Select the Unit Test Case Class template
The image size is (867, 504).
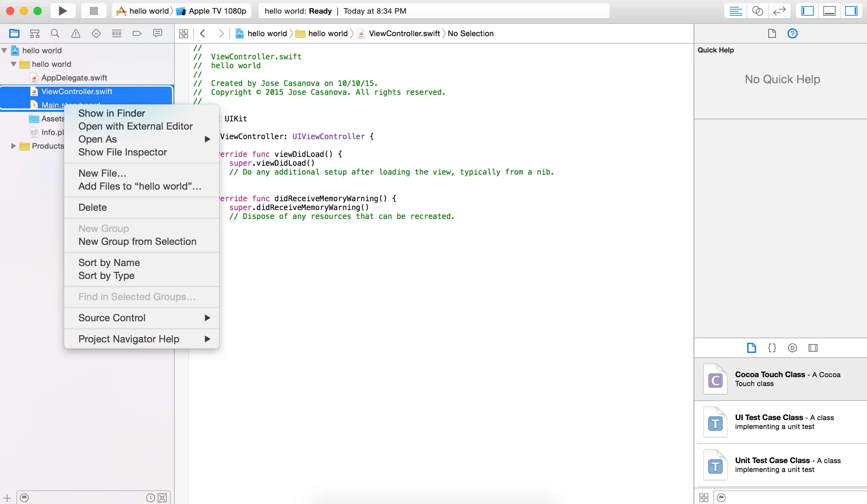(780, 465)
